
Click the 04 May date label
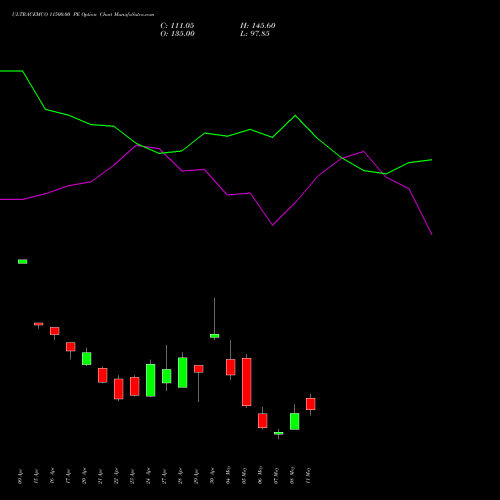pyautogui.click(x=228, y=475)
